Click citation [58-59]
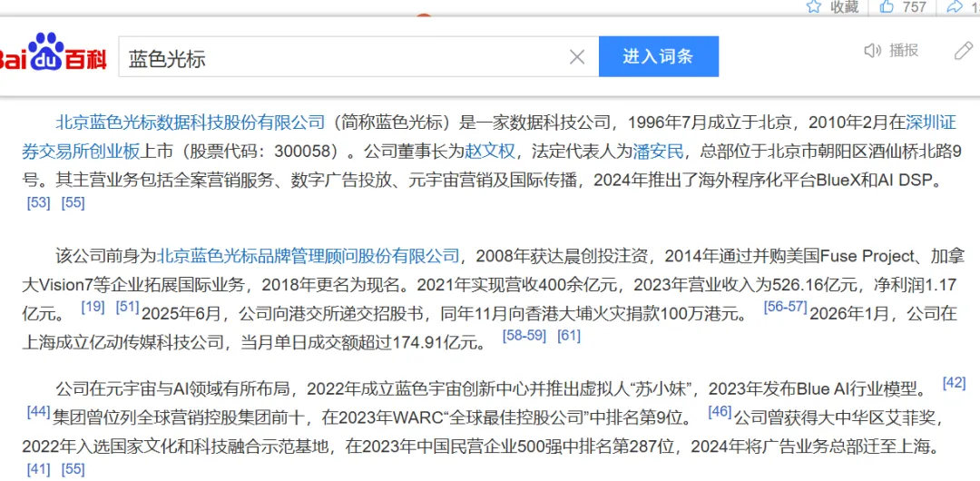Viewport: 980px width, 481px height. (x=524, y=336)
